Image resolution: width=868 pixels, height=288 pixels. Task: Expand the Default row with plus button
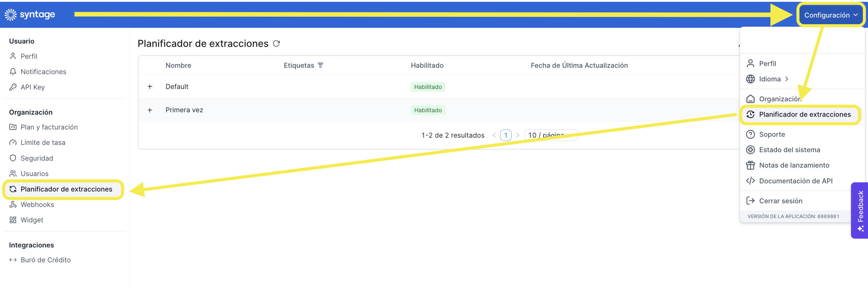click(x=150, y=87)
